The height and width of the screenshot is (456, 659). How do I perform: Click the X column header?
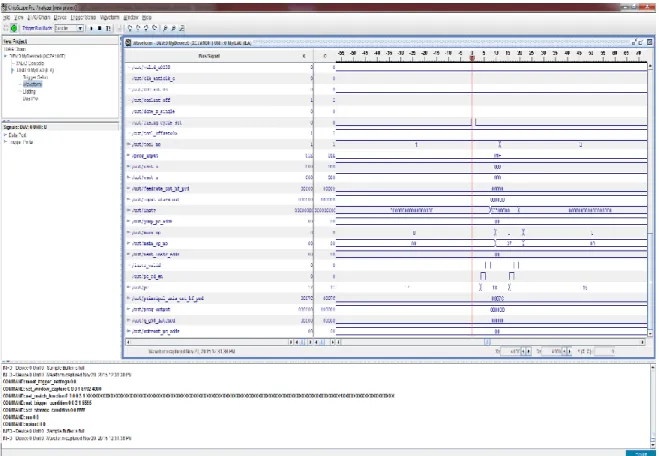click(x=304, y=56)
